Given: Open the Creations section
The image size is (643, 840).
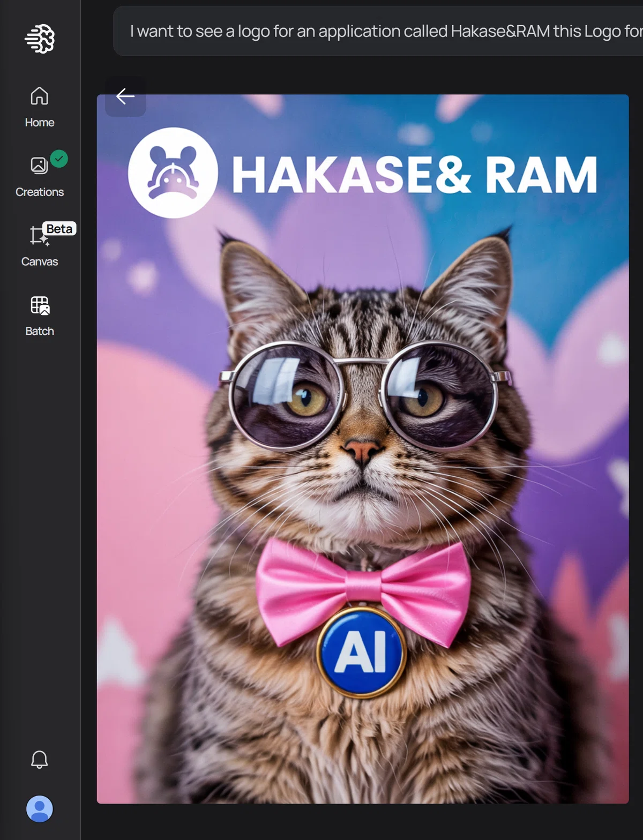Looking at the screenshot, I should click(x=40, y=176).
